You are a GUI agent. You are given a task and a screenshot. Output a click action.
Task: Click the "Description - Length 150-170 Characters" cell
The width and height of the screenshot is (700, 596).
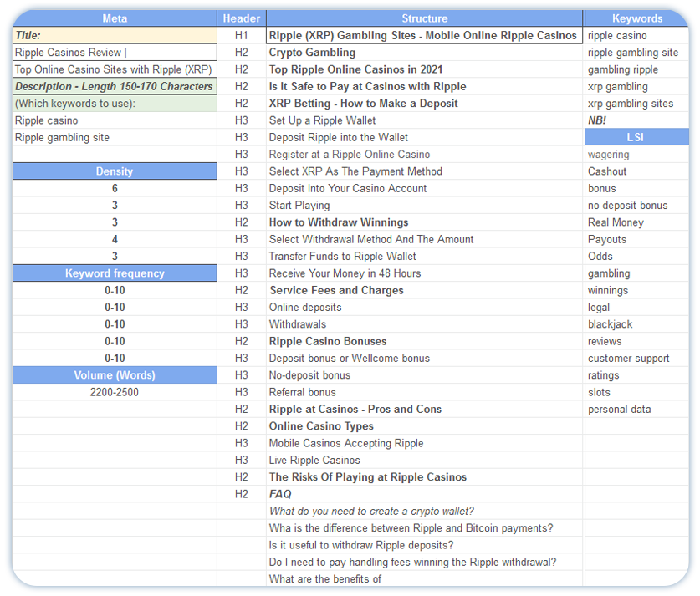pyautogui.click(x=115, y=86)
